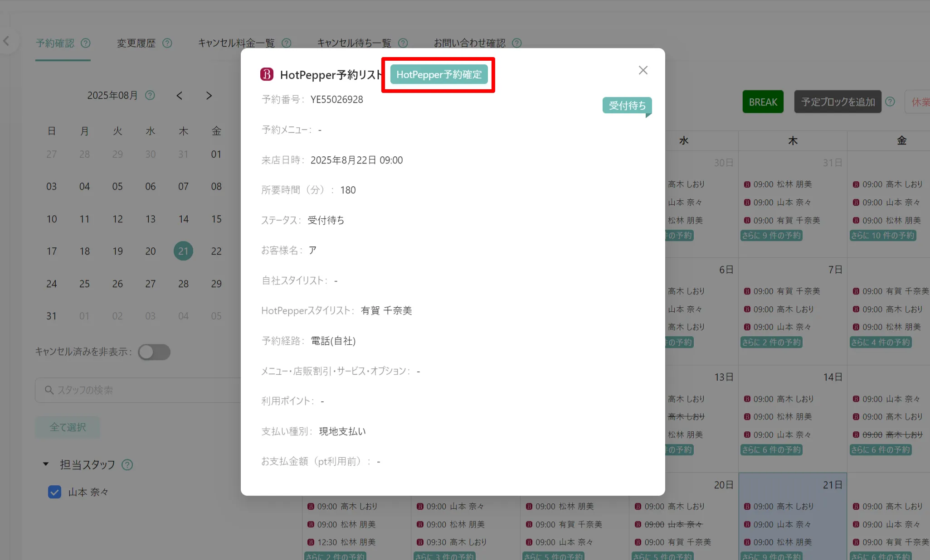
Task: Click the HotPepper予約確定 button
Action: click(438, 75)
